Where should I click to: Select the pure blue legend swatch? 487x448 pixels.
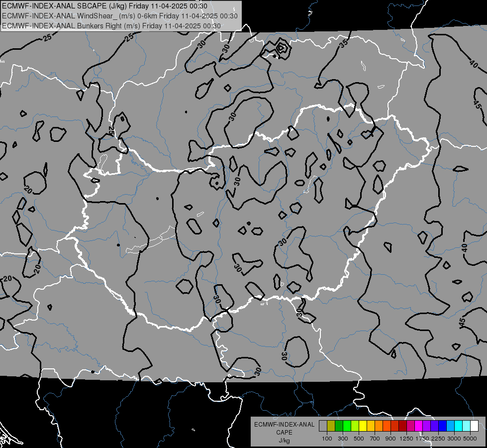443,426
